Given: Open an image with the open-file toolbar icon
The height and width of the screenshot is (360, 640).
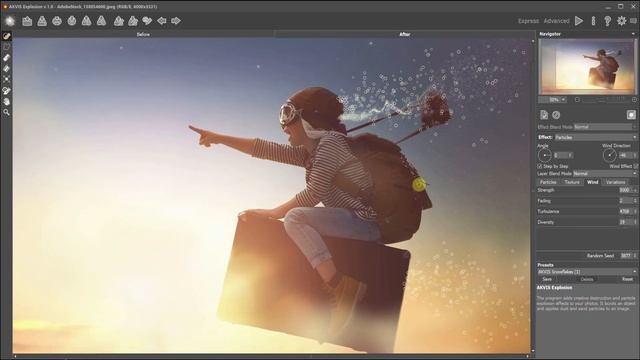Looking at the screenshot, I should (x=27, y=21).
